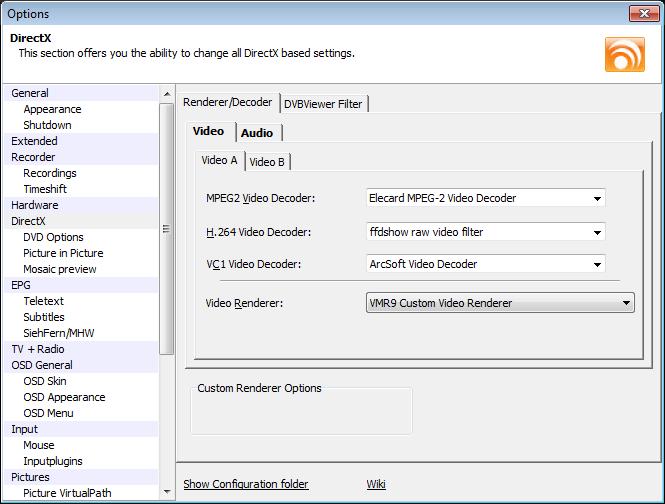The height and width of the screenshot is (504, 665).
Task: Select DVD Options in the sidebar
Action: click(x=53, y=237)
